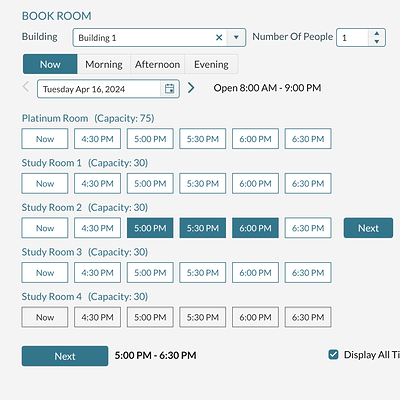
Task: Open the Study Room 2 link
Action: coord(52,207)
